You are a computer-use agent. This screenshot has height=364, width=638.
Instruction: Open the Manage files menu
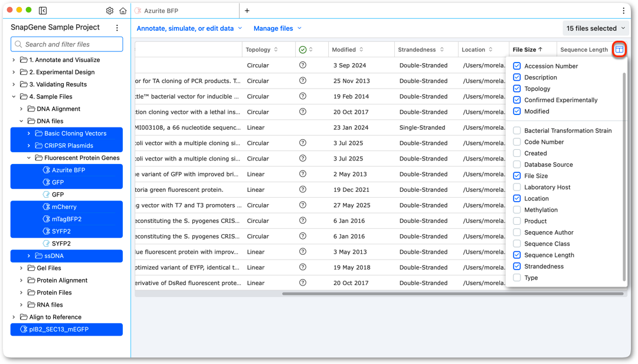277,28
